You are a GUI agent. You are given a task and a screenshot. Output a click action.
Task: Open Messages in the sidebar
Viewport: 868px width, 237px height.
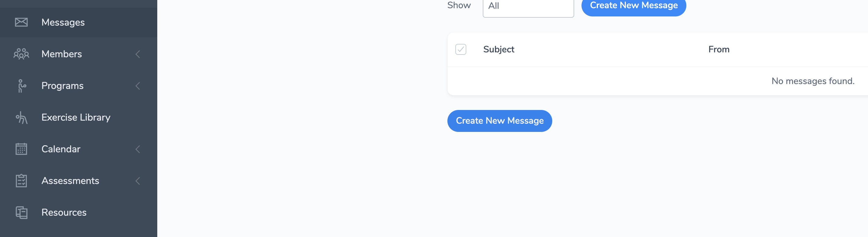point(63,22)
